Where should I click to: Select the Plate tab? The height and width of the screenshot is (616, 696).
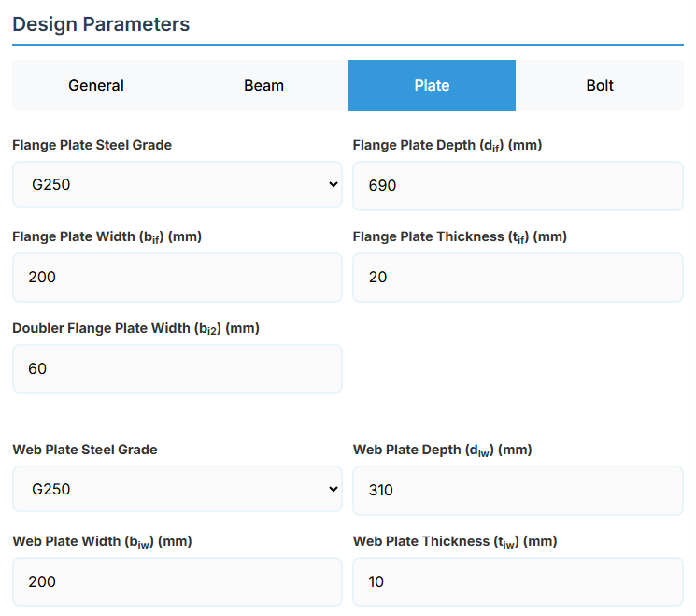tap(432, 86)
